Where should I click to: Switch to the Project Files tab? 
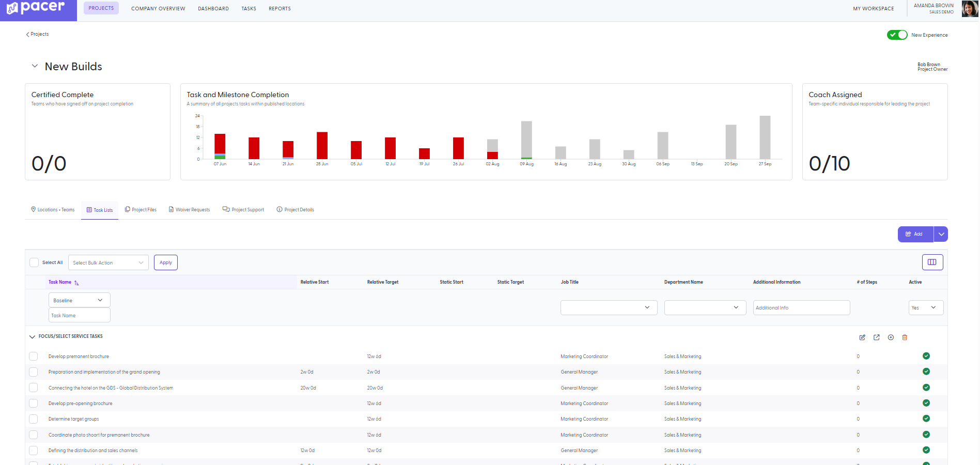click(x=141, y=210)
